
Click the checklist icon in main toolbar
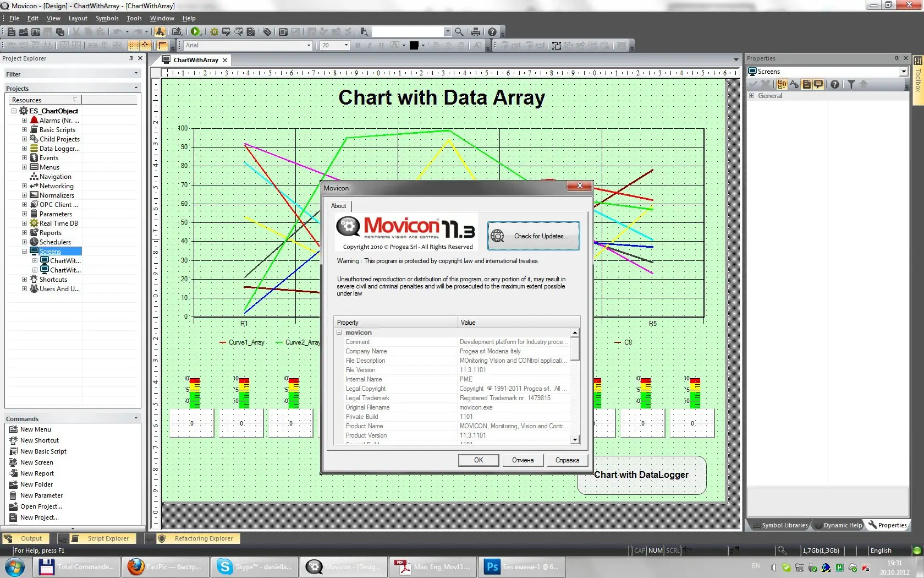[251, 32]
